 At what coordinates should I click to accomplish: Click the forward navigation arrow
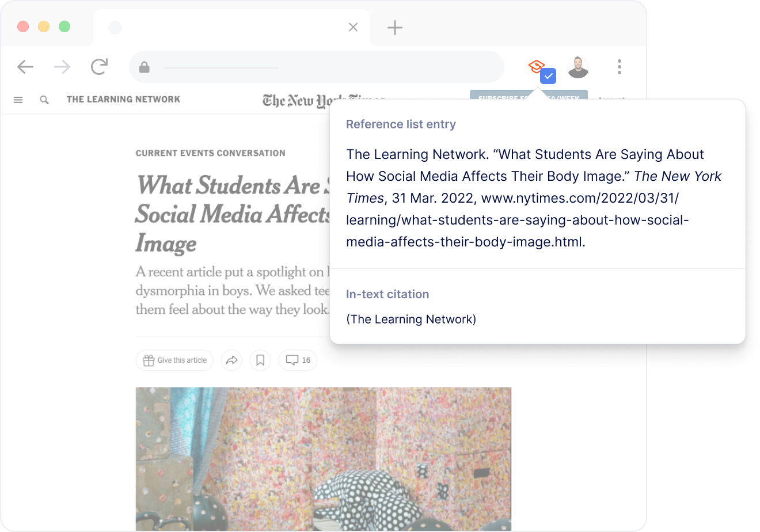tap(62, 67)
